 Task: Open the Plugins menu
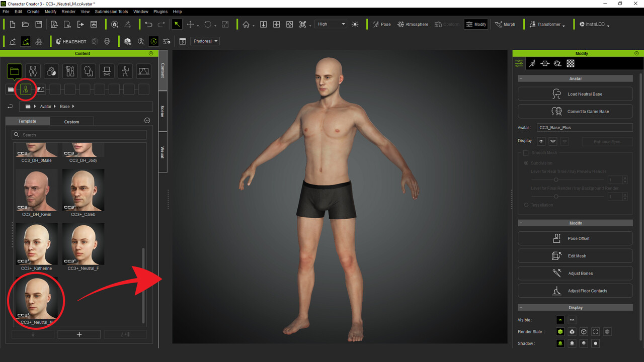pos(160,12)
